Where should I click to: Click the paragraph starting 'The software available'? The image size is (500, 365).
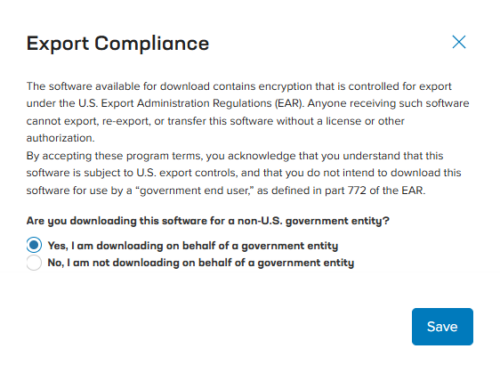pyautogui.click(x=248, y=112)
